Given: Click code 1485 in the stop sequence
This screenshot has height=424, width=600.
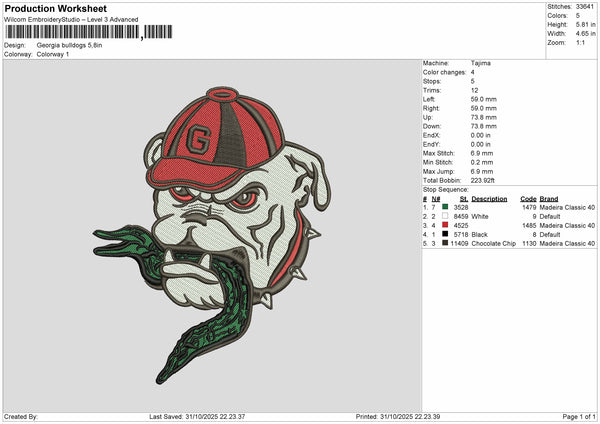Looking at the screenshot, I should tap(529, 226).
